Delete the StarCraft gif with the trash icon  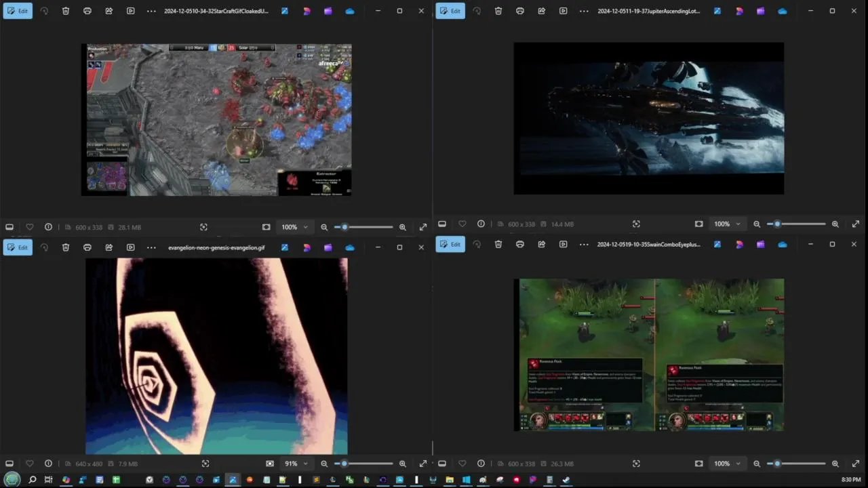66,11
